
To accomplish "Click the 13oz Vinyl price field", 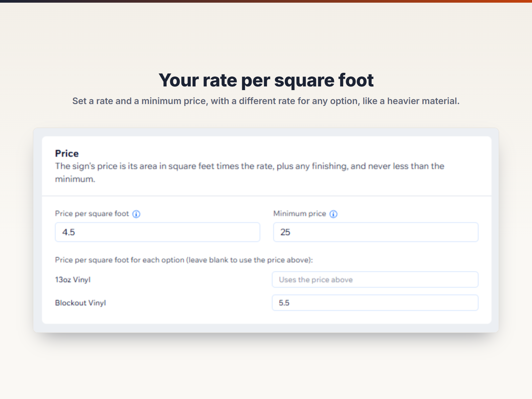I will coord(375,280).
